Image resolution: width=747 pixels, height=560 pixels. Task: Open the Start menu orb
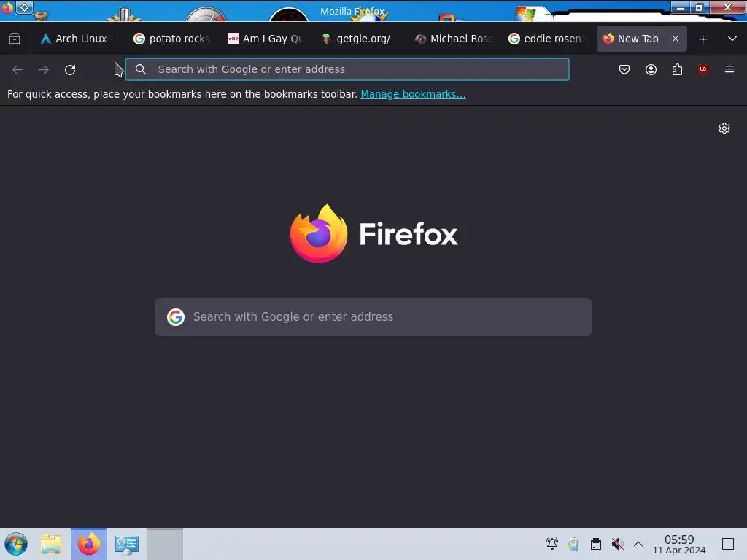click(x=16, y=544)
